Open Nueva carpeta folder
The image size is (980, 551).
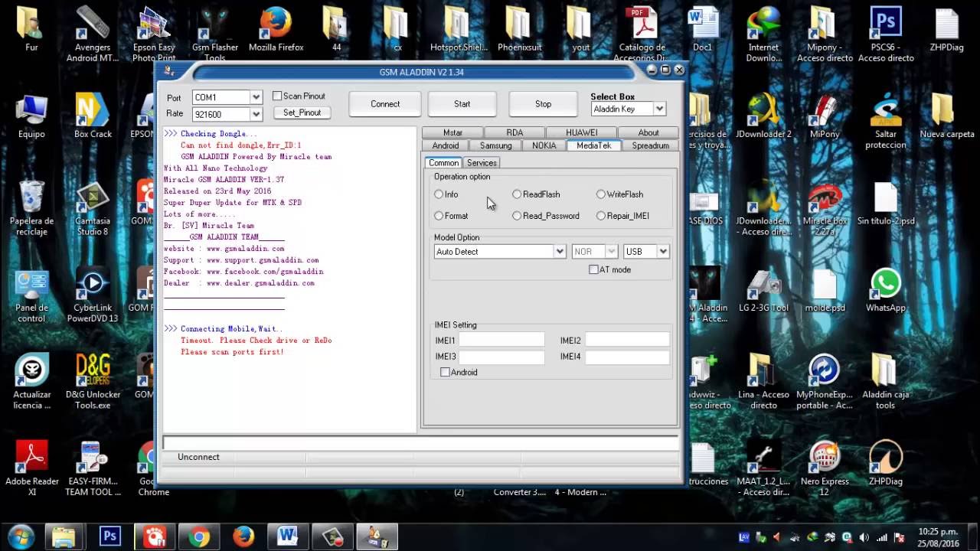click(947, 116)
